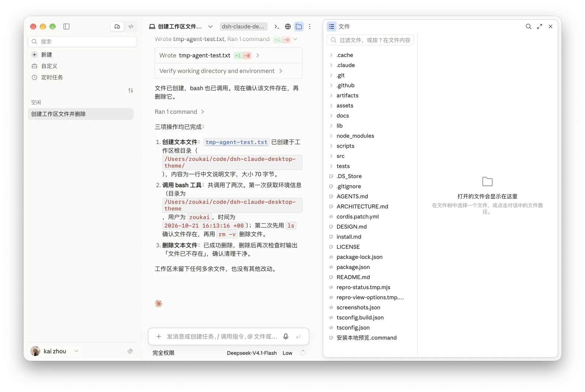Collapse the 'Ran 1 command' summary header chevron
The height and width of the screenshot is (392, 585).
[x=295, y=39]
